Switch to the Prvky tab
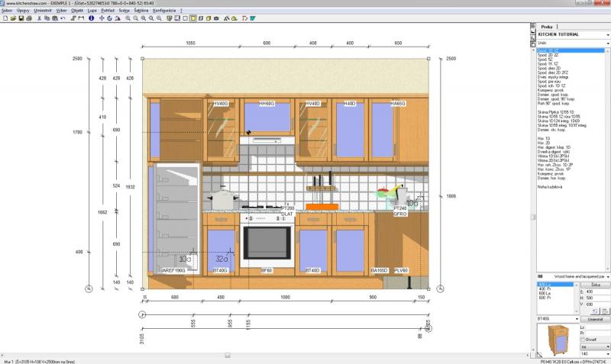Screen dimensions: 611x364 point(546,27)
